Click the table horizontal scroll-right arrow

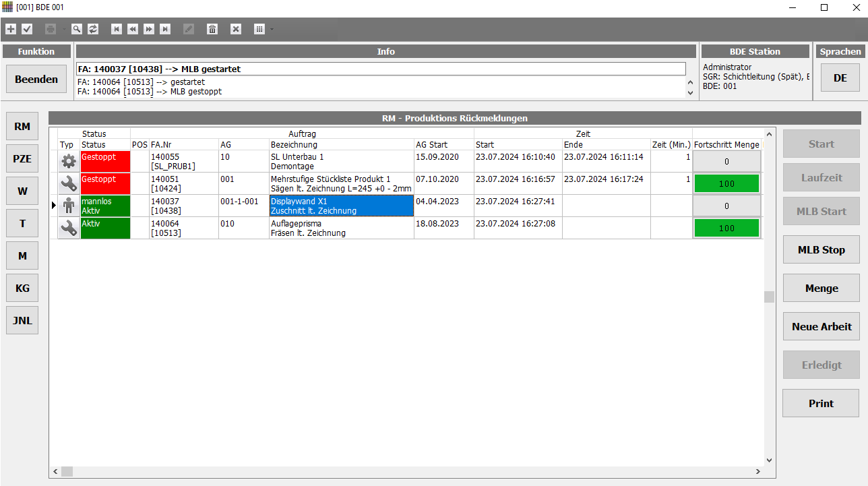759,472
